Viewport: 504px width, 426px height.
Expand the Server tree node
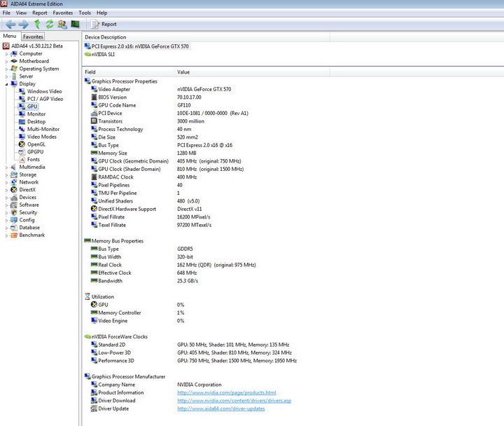(6, 76)
